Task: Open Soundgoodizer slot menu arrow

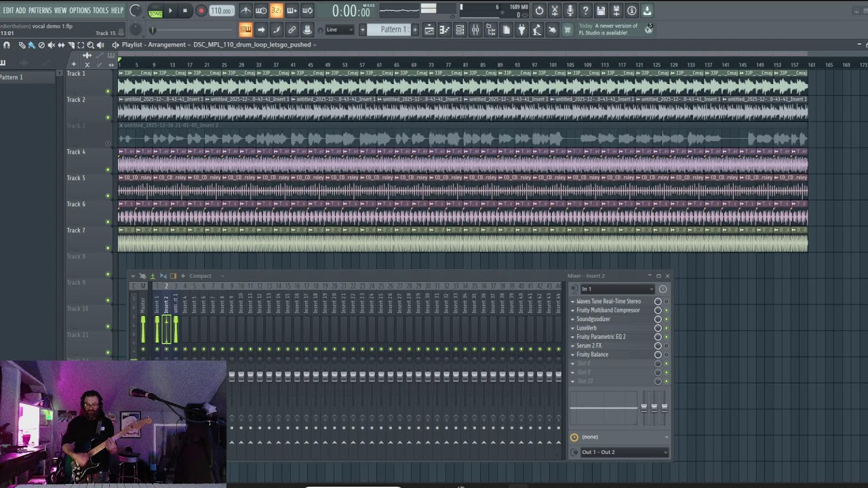Action: click(x=572, y=319)
